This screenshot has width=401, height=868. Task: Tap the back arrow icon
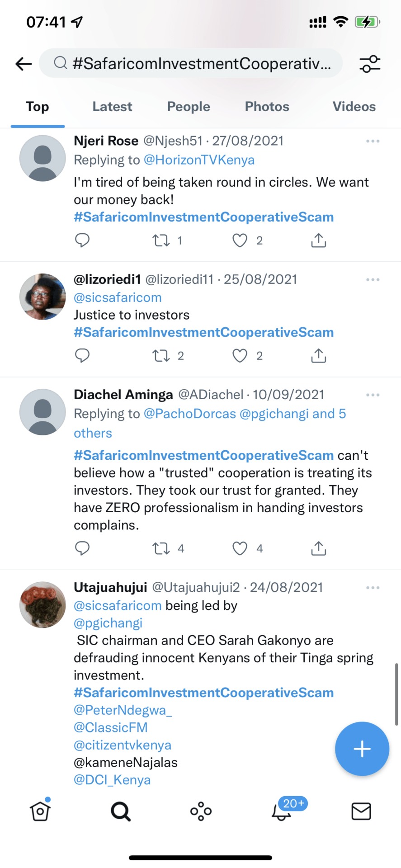tap(24, 64)
